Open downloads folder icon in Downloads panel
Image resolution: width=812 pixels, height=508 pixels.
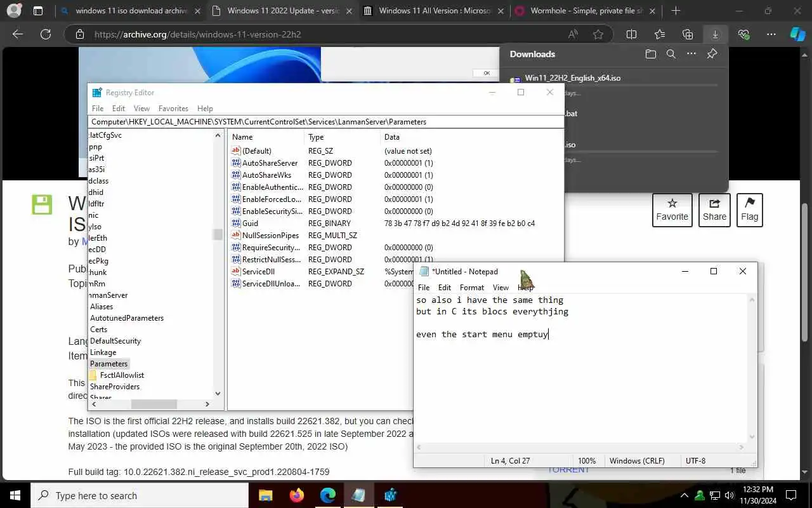650,54
